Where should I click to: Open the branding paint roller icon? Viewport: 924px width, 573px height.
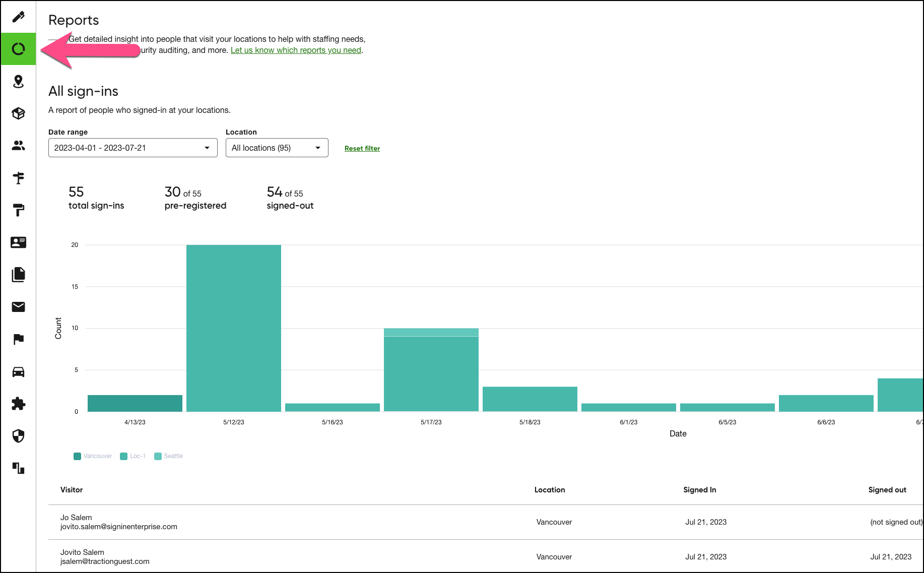[18, 210]
